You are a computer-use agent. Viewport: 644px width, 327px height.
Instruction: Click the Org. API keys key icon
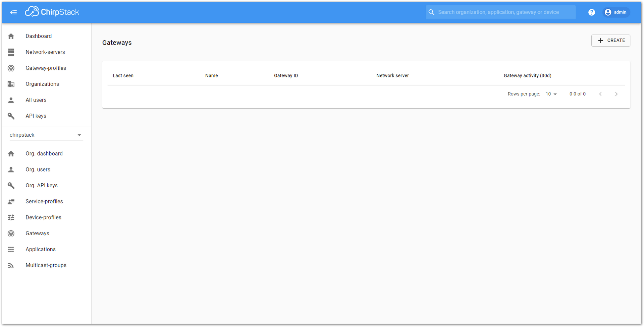[x=11, y=186]
